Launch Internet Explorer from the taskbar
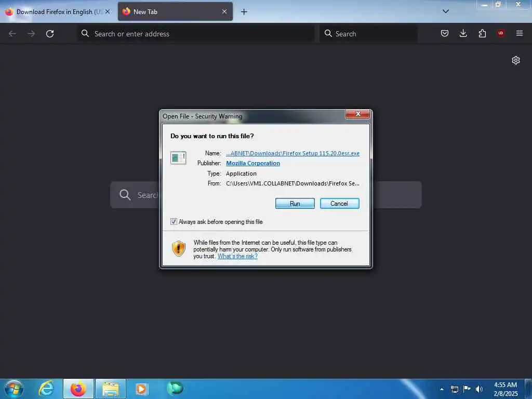The width and height of the screenshot is (532, 399). 46,389
